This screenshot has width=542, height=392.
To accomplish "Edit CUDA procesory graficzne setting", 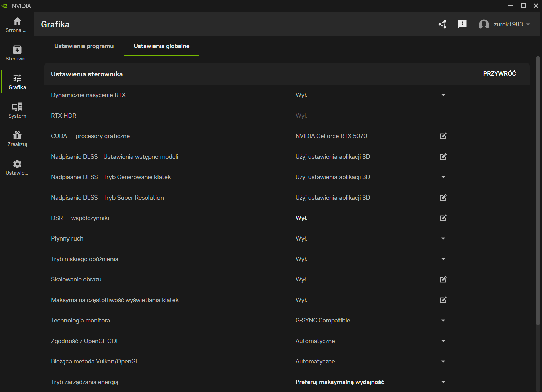I will tap(443, 136).
